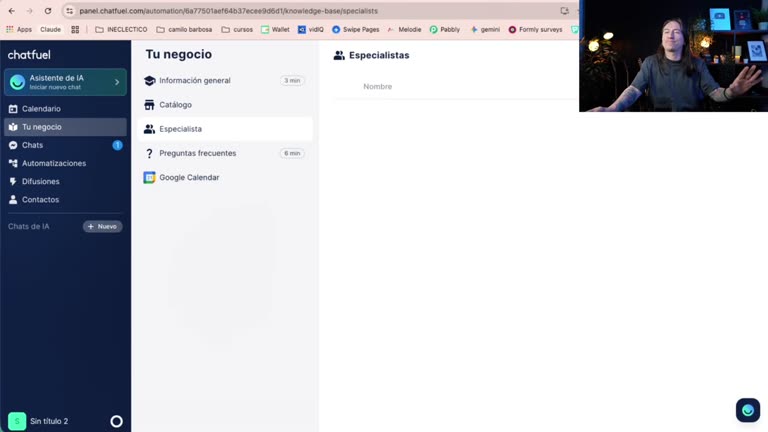768x432 pixels.
Task: Click the circle icon beside Sin título 2
Action: click(117, 421)
